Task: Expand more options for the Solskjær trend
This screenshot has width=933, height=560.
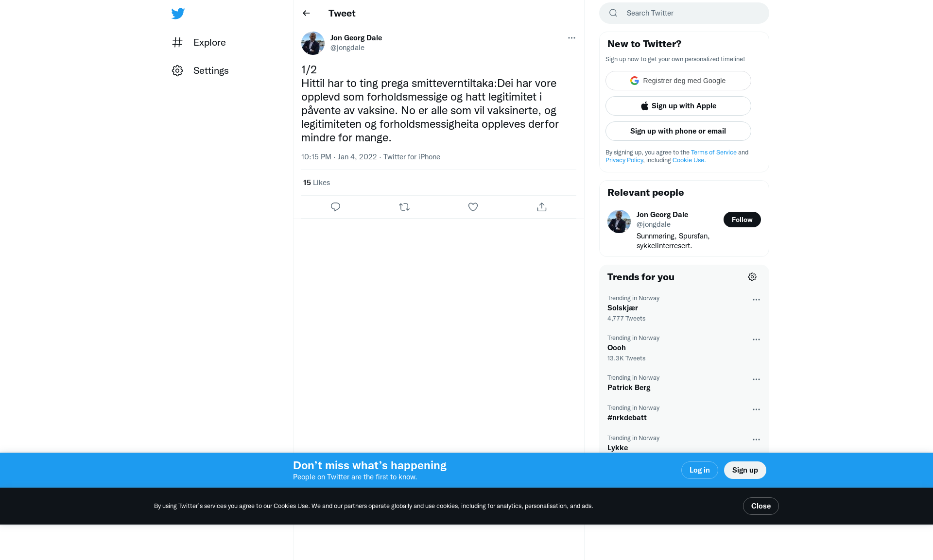Action: [x=756, y=300]
